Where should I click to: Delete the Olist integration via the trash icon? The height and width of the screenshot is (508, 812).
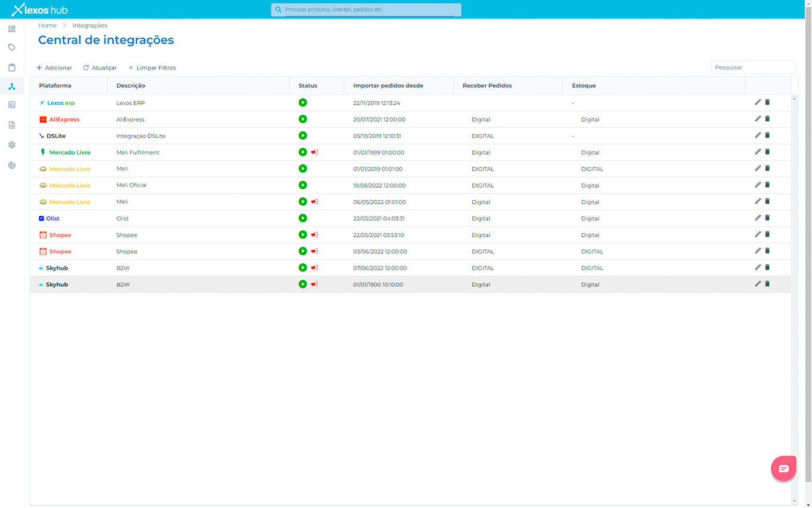(767, 218)
